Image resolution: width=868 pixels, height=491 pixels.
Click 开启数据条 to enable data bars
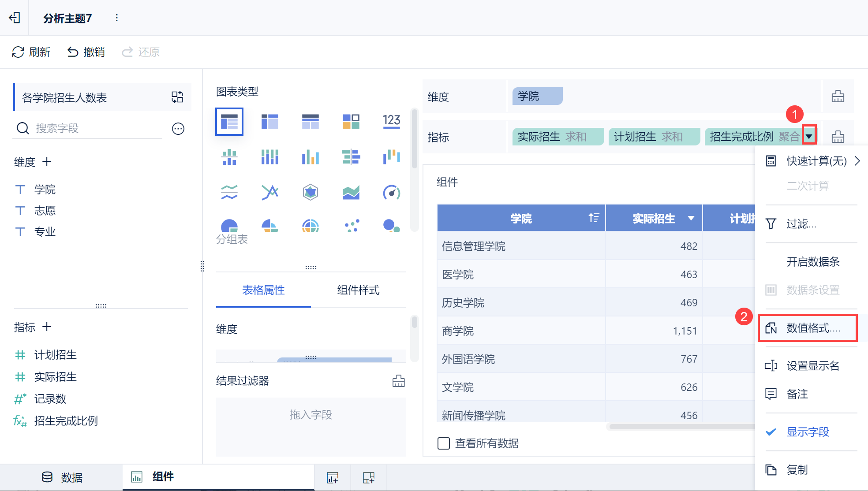point(812,262)
